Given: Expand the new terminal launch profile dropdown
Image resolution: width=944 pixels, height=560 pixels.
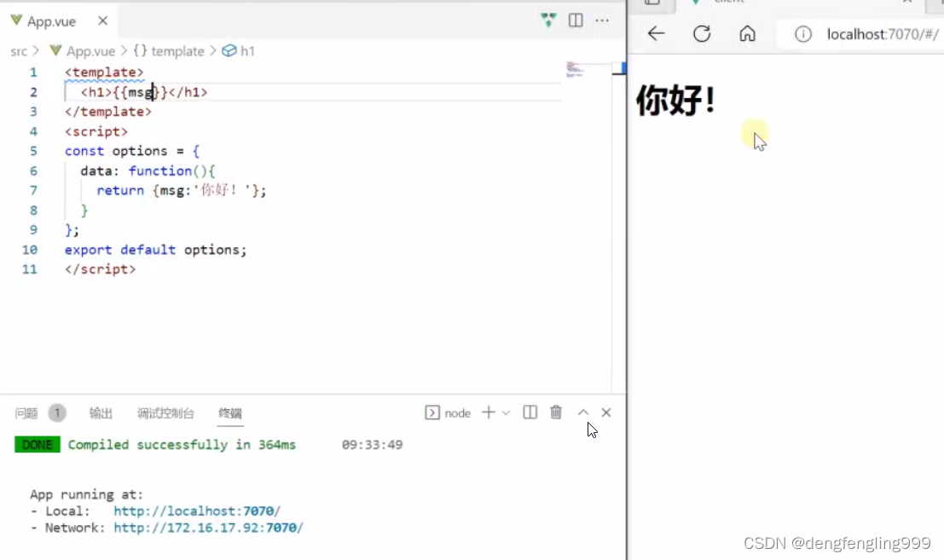Looking at the screenshot, I should coord(506,413).
